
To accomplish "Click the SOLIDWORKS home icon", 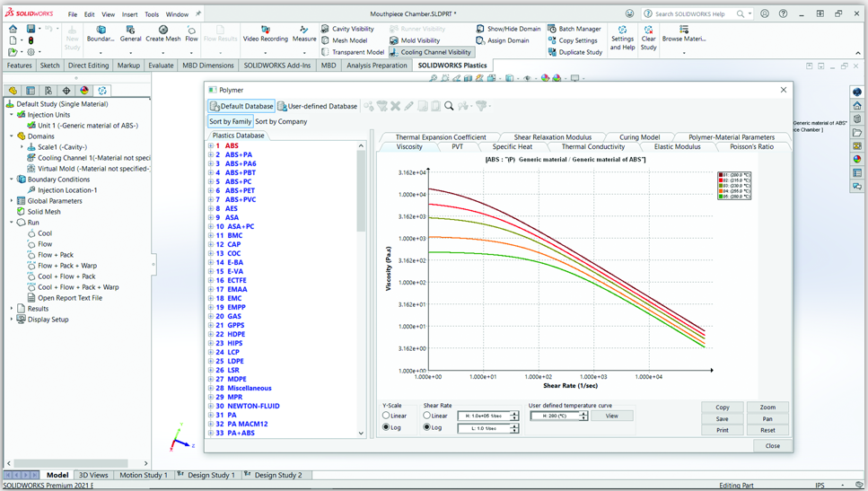I will 13,29.
